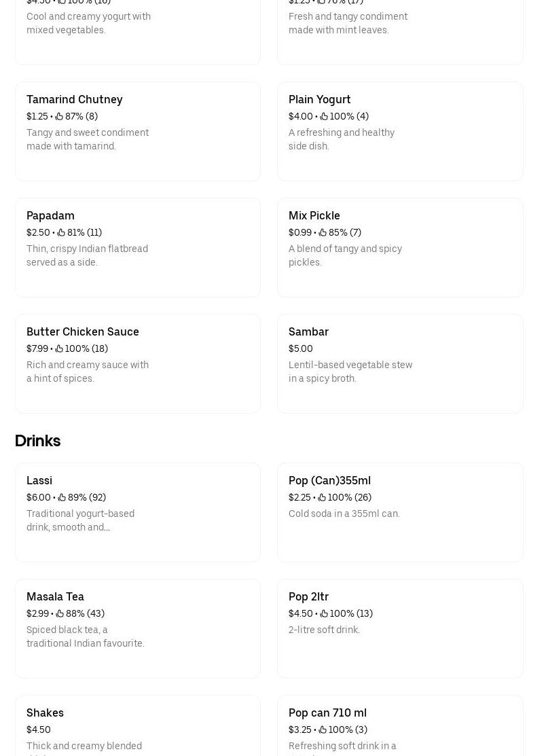546x756 pixels.
Task: Click the thumbs-up rating icon for Plain Yogurt
Action: pos(323,116)
